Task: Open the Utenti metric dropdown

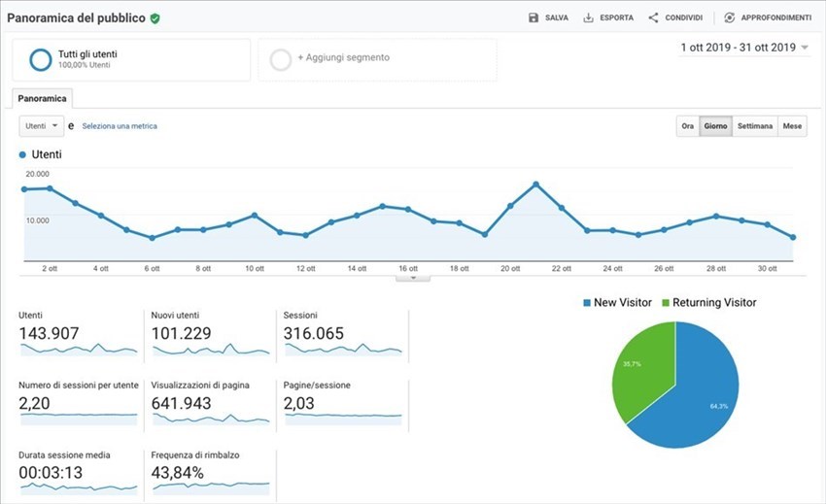Action: point(42,126)
